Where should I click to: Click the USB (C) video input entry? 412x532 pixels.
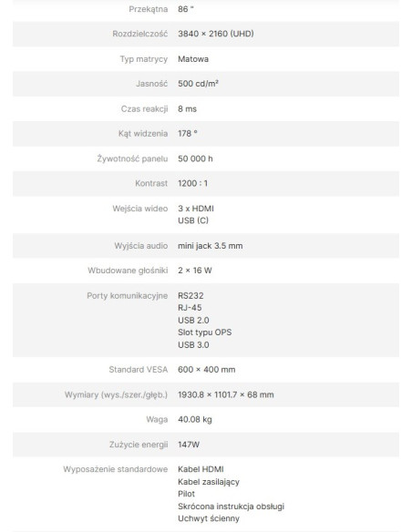tap(193, 220)
